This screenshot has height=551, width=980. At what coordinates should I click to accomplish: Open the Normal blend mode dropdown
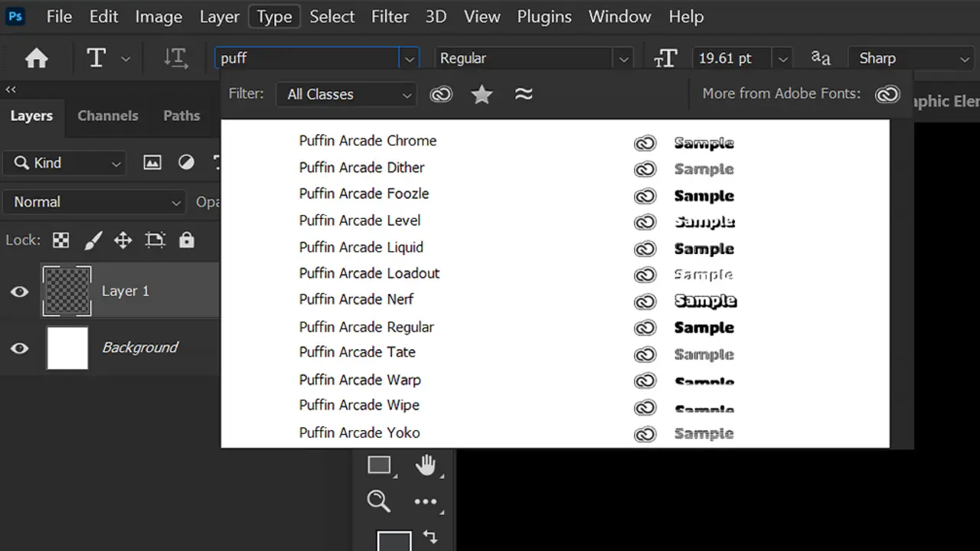pos(95,202)
